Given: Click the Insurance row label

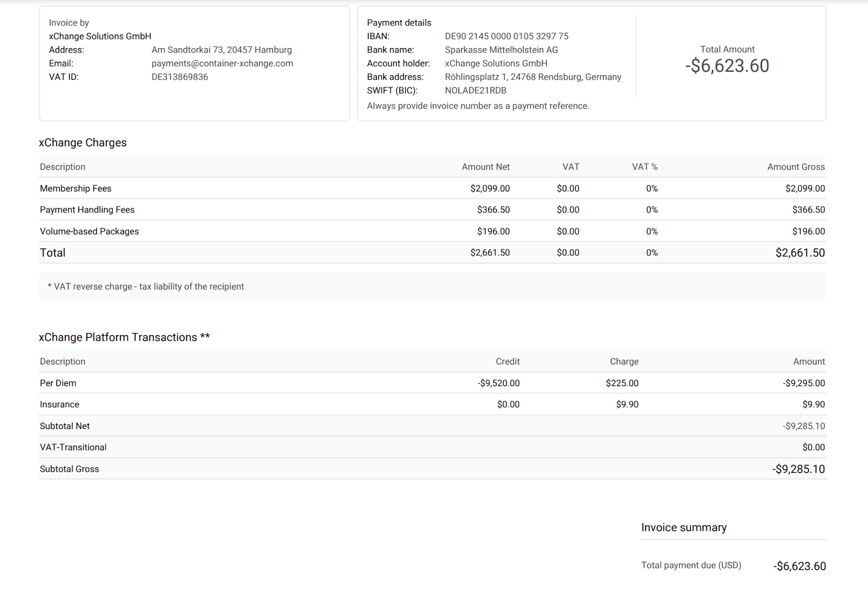Looking at the screenshot, I should 59,405.
